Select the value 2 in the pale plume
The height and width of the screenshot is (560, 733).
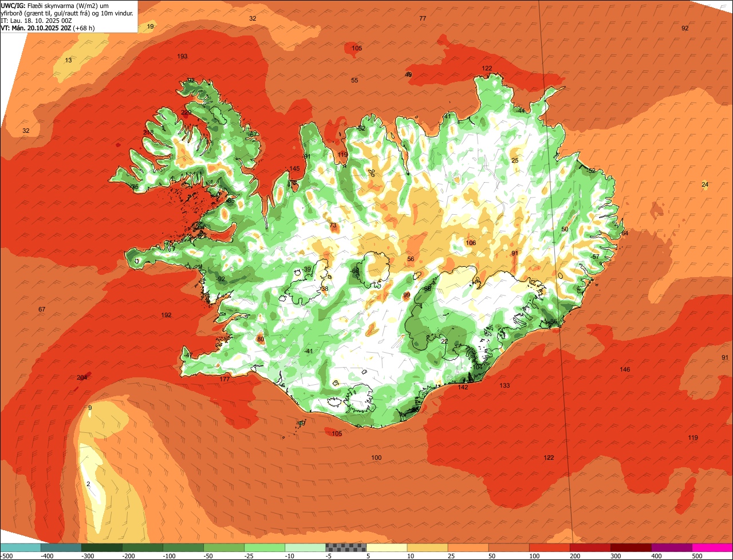tap(88, 484)
